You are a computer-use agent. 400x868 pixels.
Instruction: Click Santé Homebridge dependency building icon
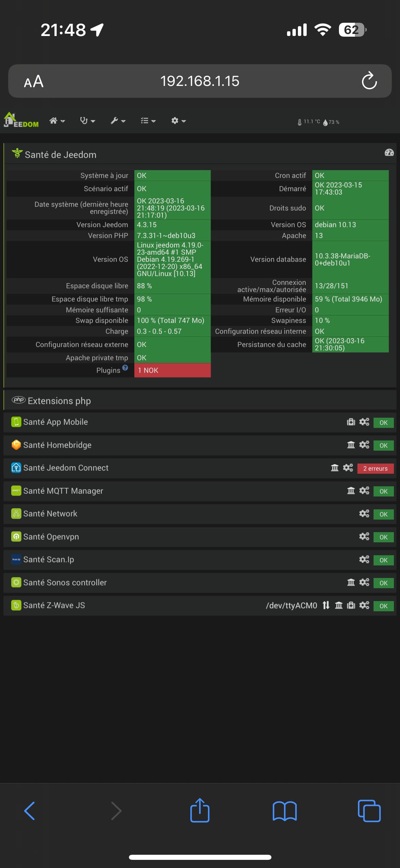(351, 445)
